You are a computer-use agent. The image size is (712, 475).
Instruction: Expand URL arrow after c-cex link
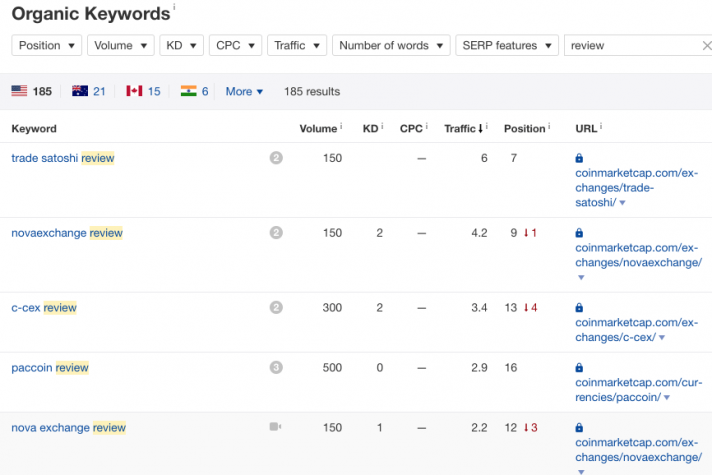click(662, 337)
